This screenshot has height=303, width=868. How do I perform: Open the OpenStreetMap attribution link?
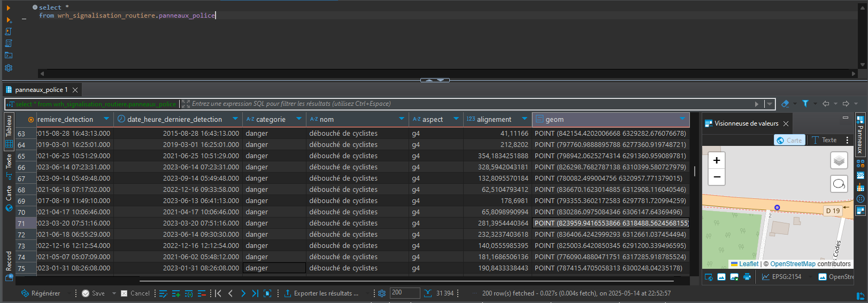(793, 264)
